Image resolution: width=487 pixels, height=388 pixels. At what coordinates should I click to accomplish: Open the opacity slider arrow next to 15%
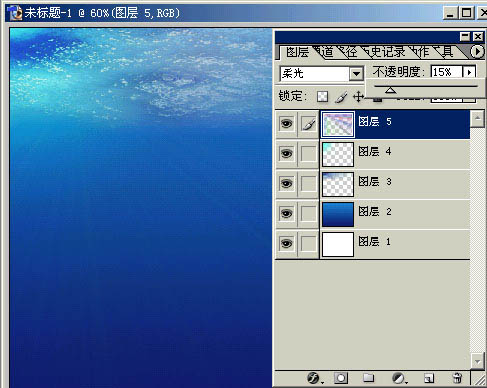[x=469, y=72]
